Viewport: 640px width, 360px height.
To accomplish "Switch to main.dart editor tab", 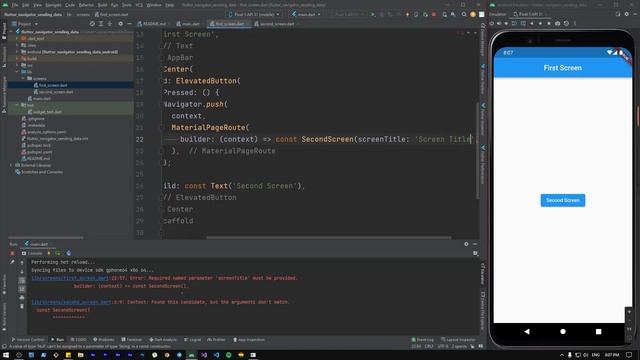I will click(x=188, y=24).
